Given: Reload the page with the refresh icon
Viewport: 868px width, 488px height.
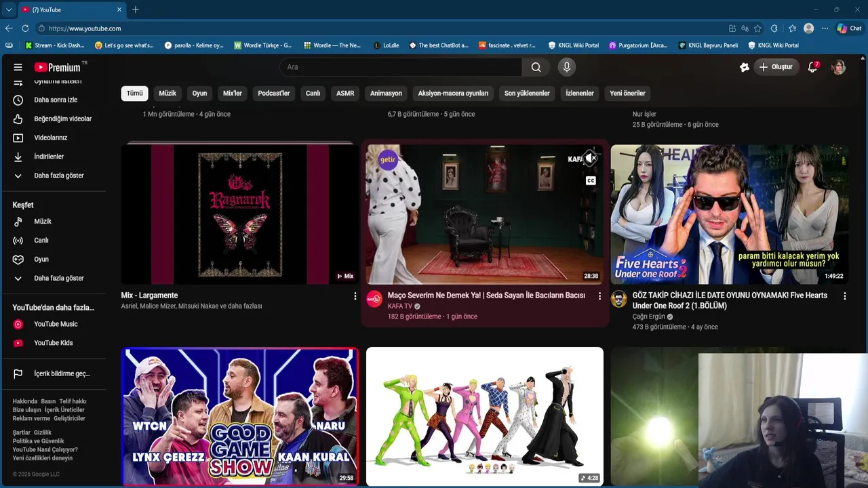Looking at the screenshot, I should [25, 28].
